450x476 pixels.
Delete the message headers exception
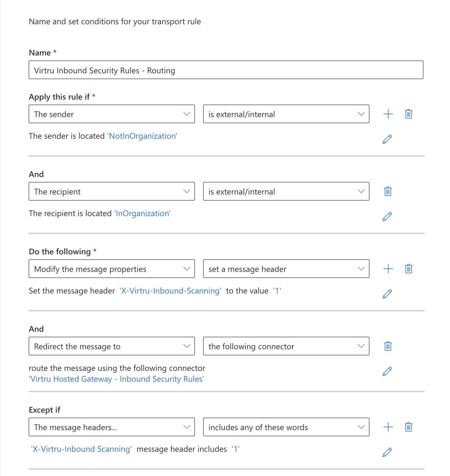coord(409,427)
